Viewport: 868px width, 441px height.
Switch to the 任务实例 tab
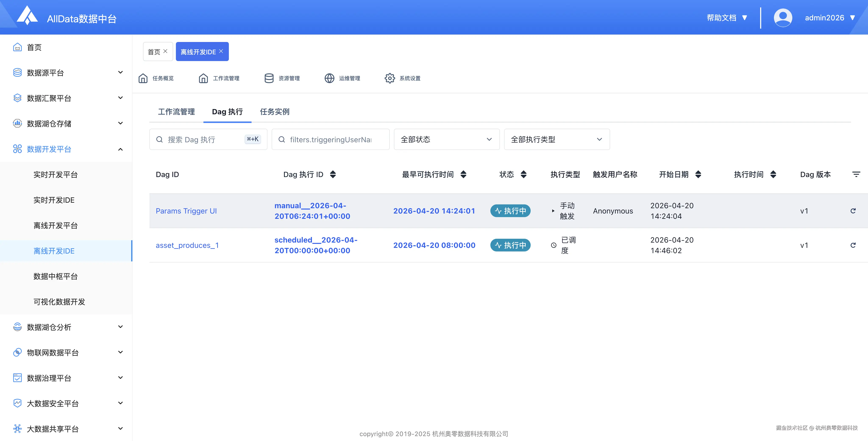pos(274,112)
